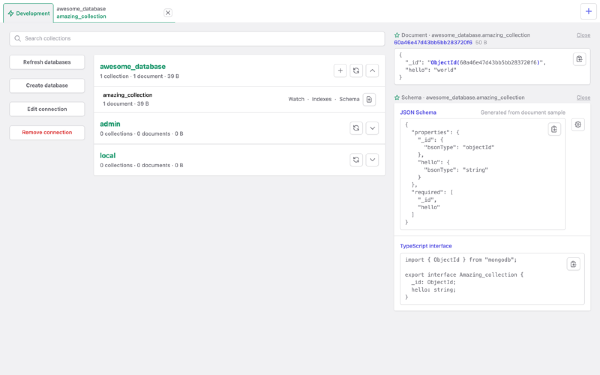Copy the JSON Schema code

[554, 129]
